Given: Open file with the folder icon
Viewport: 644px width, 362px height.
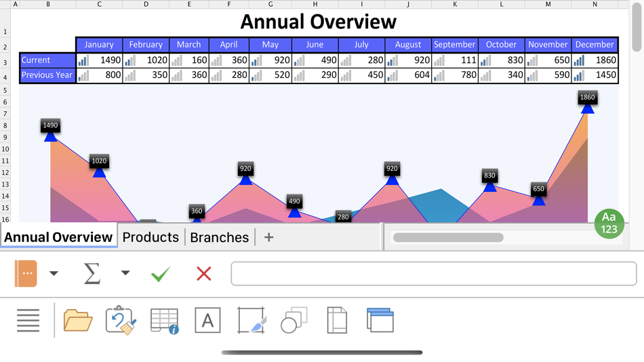Looking at the screenshot, I should pos(78,320).
